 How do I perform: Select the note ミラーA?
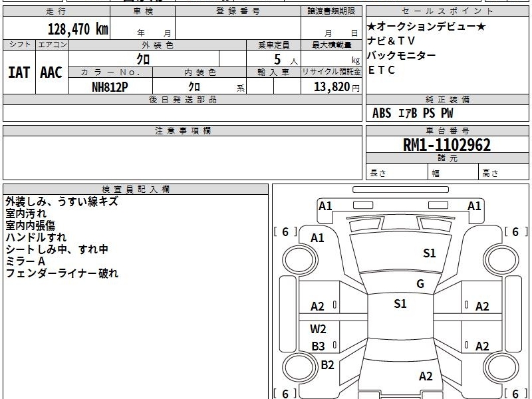(25, 261)
